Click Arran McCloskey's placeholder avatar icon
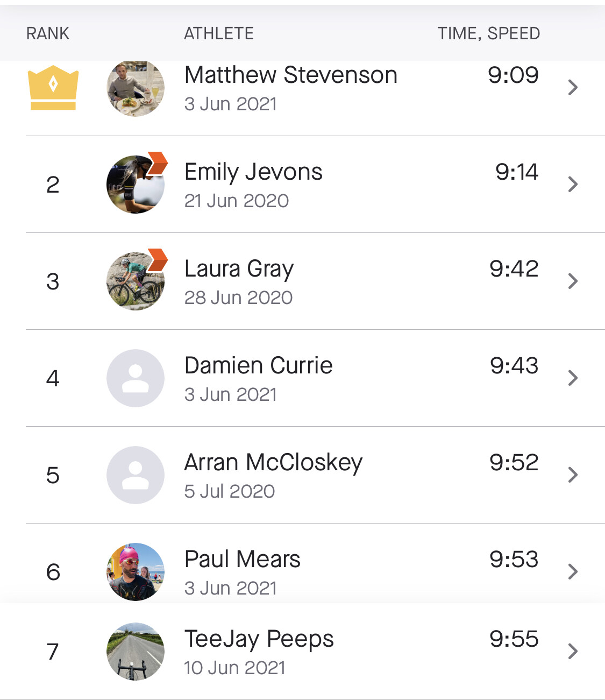The width and height of the screenshot is (605, 700). (136, 475)
